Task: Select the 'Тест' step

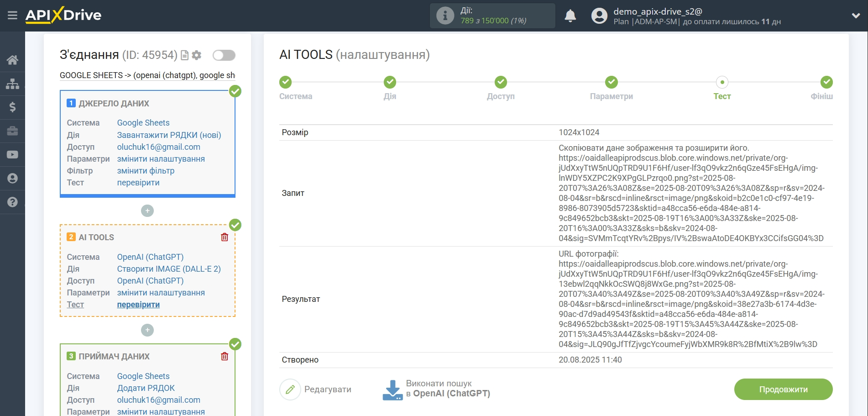Action: pyautogui.click(x=722, y=82)
